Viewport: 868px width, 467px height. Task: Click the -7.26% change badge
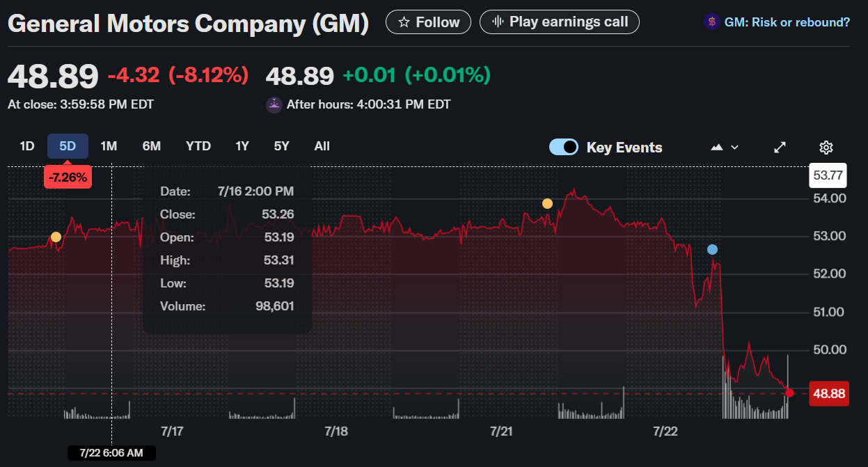click(68, 177)
